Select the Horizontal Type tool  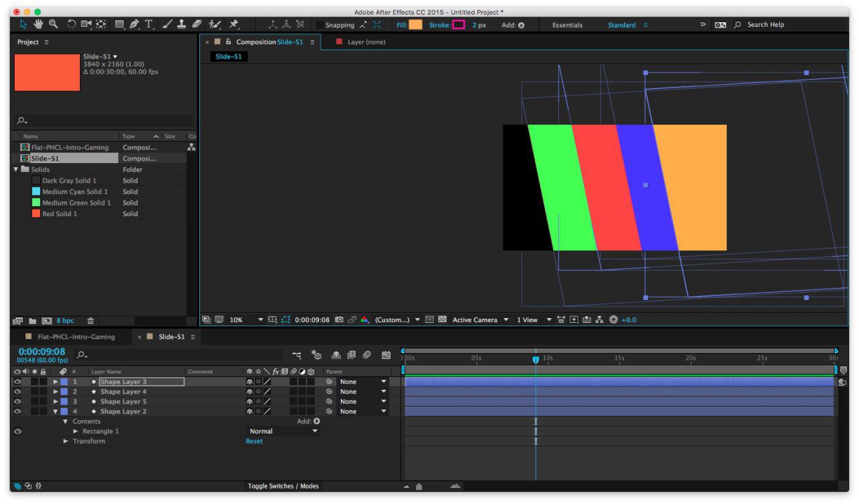(148, 25)
